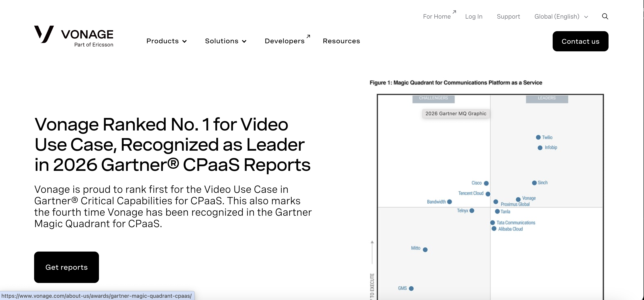Open the Resources menu item
The width and height of the screenshot is (644, 300).
(x=341, y=41)
